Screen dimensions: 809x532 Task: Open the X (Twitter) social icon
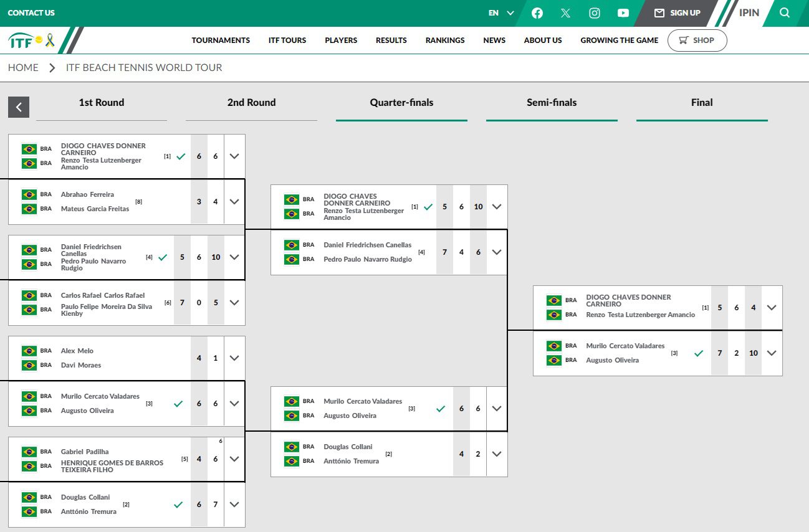click(x=565, y=13)
